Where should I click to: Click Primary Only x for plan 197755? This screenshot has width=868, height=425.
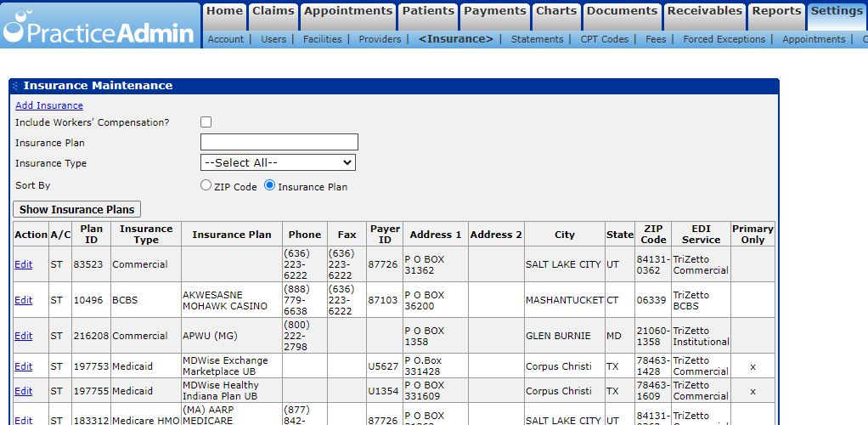(x=752, y=391)
